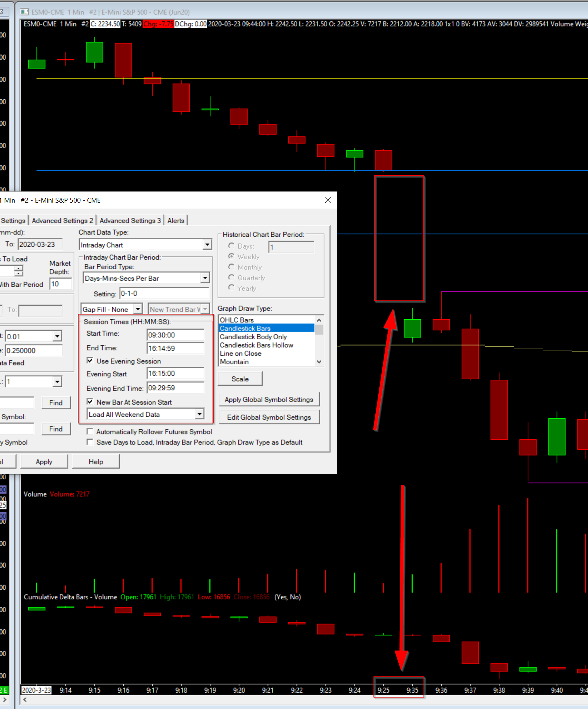Click the C: 2234.50 value in chart header
This screenshot has width=588, height=709.
tap(105, 24)
